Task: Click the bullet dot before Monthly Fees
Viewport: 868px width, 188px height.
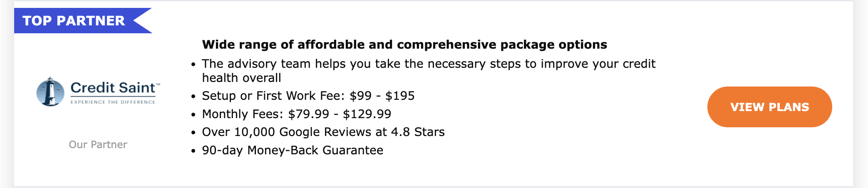Action: click(x=193, y=115)
